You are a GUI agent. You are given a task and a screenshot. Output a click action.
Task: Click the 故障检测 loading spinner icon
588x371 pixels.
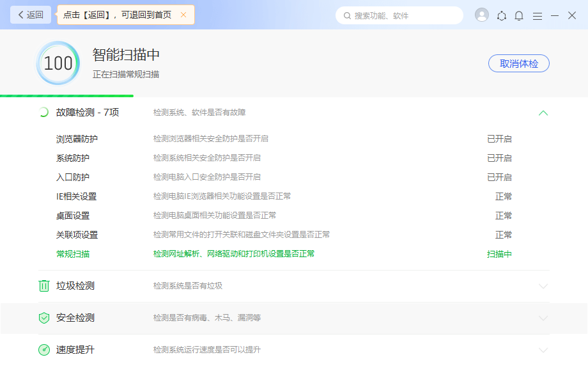(x=43, y=112)
